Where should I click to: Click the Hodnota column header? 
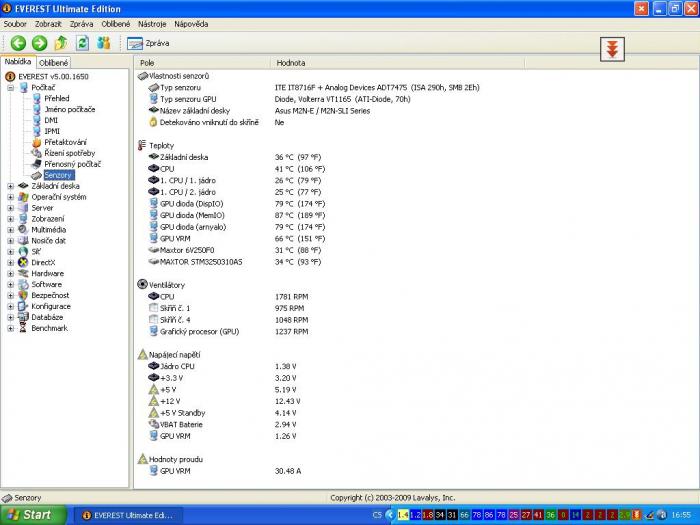290,63
